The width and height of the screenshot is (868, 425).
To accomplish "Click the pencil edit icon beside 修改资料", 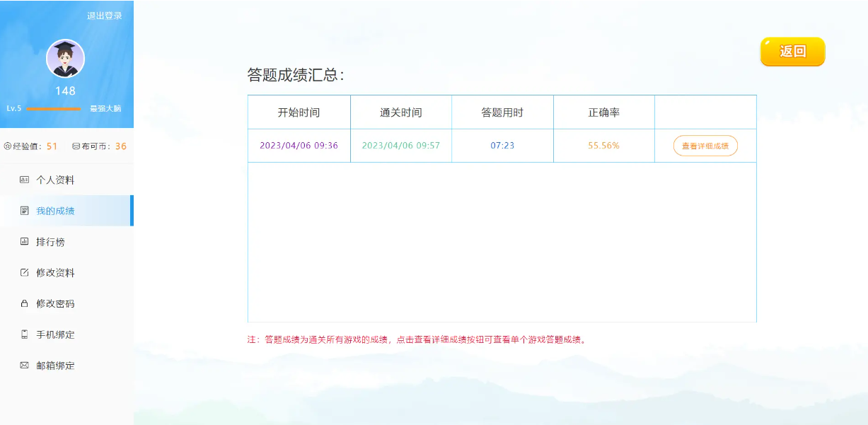I will [x=24, y=273].
